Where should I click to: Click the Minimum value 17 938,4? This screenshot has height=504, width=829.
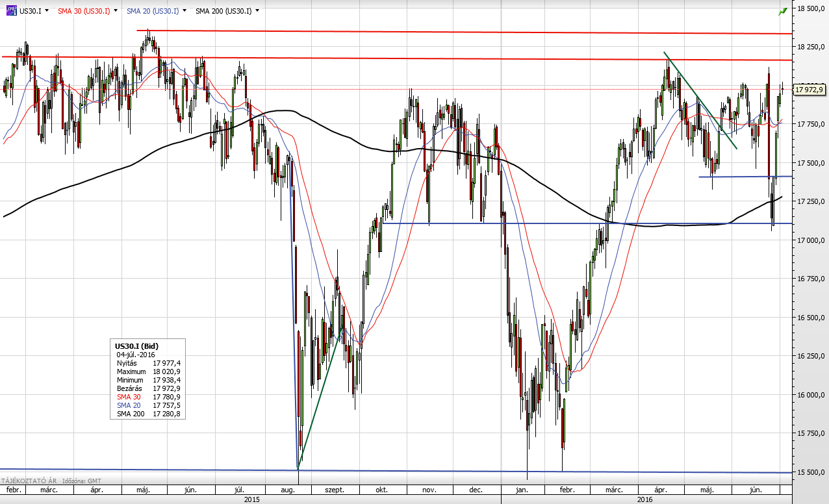[167, 380]
